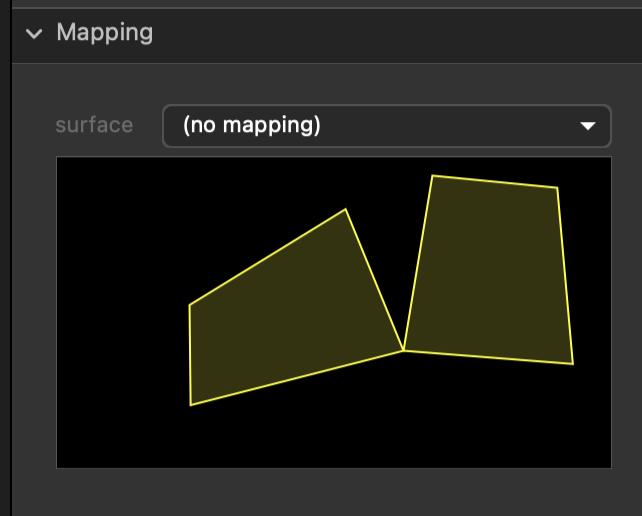This screenshot has width=642, height=516.
Task: Click the shared vertex joining both quads
Action: click(x=403, y=350)
